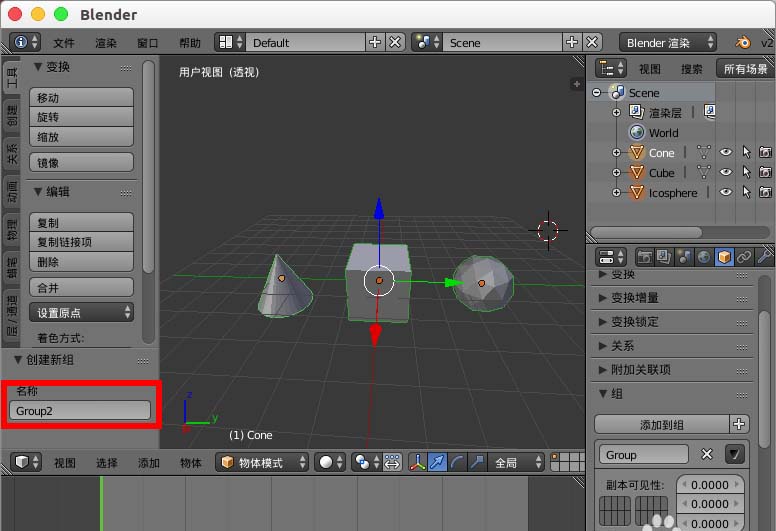Screen dimensions: 776x531
Task: Open the 帮助 menu
Action: (x=190, y=43)
